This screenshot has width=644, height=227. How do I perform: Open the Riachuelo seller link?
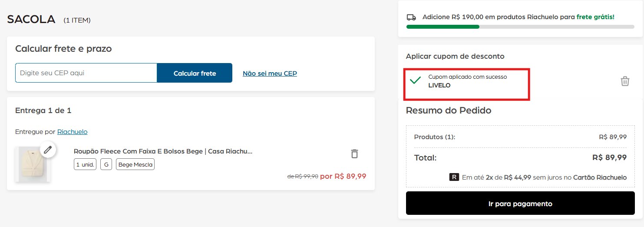[73, 131]
